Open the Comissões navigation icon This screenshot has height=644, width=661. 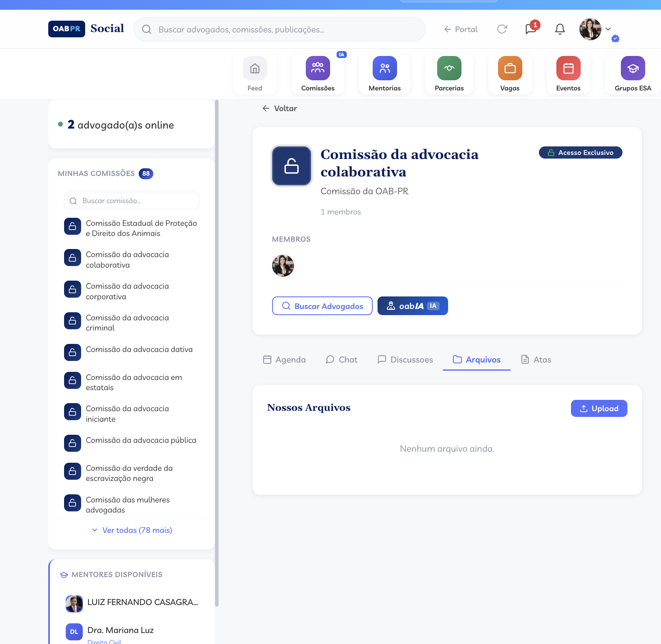[318, 69]
